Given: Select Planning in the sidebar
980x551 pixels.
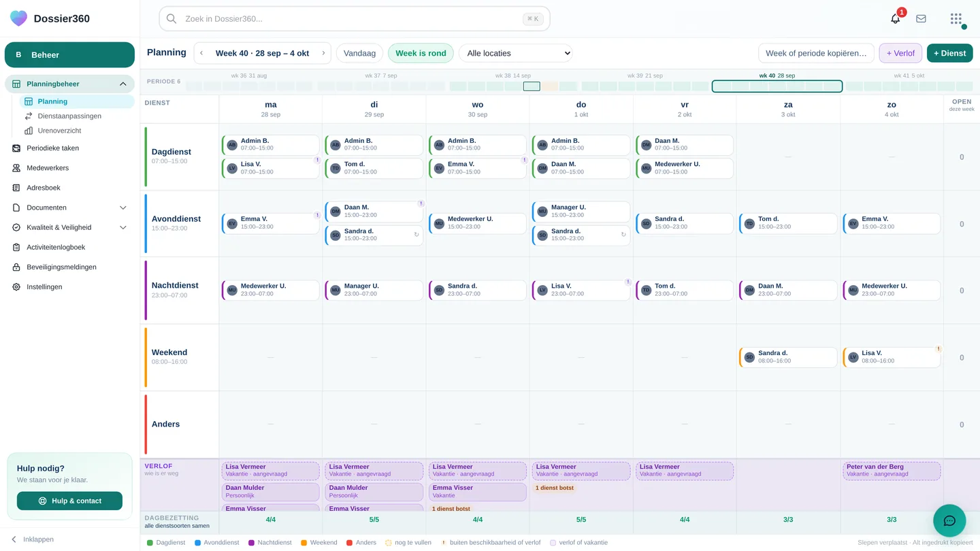Looking at the screenshot, I should [x=76, y=101].
